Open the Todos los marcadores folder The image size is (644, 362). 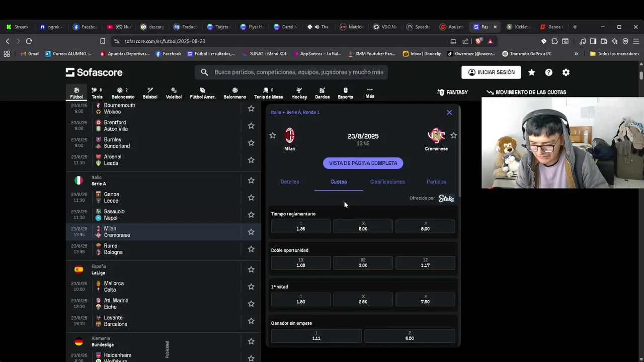tap(614, 54)
